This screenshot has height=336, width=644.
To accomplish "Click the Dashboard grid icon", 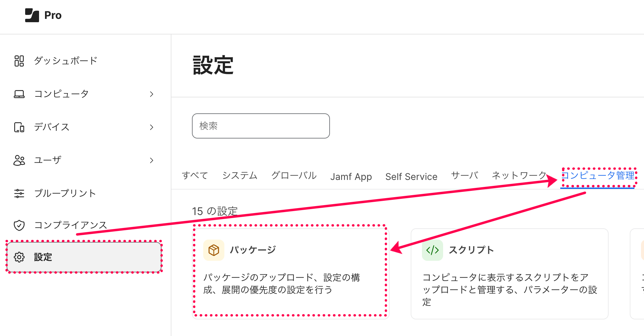I will [19, 61].
